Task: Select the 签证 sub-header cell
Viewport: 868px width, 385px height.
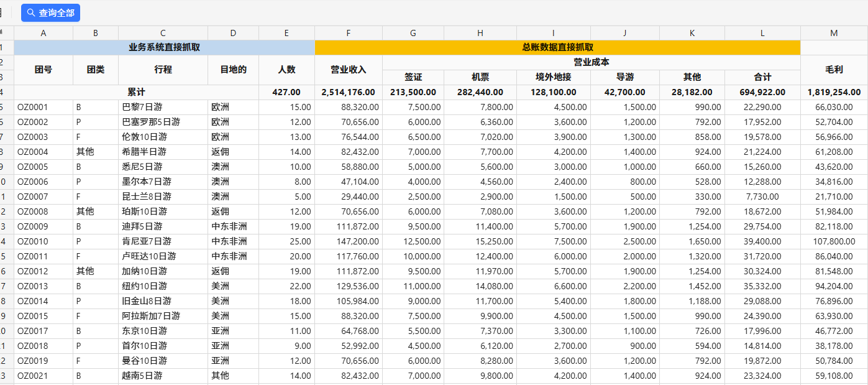Action: pos(413,77)
